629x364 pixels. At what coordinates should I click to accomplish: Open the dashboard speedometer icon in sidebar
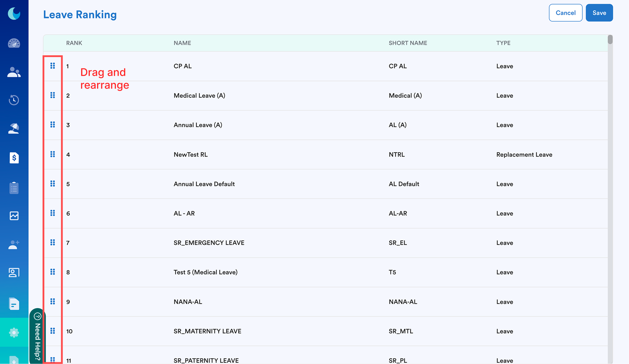(14, 43)
